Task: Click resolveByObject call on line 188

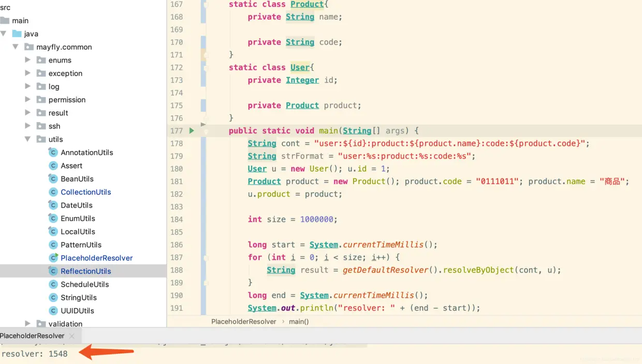Action: tap(478, 270)
